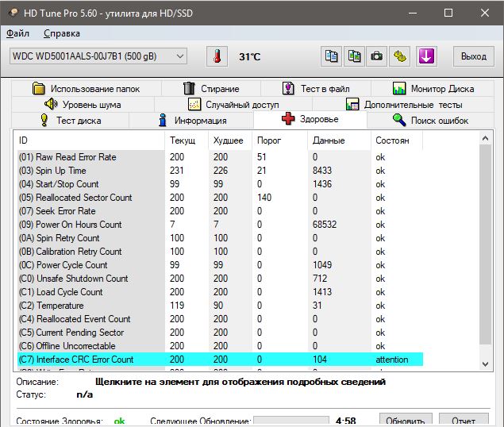Click the SMART list scroll-down arrow
The image size is (504, 427).
(x=486, y=364)
